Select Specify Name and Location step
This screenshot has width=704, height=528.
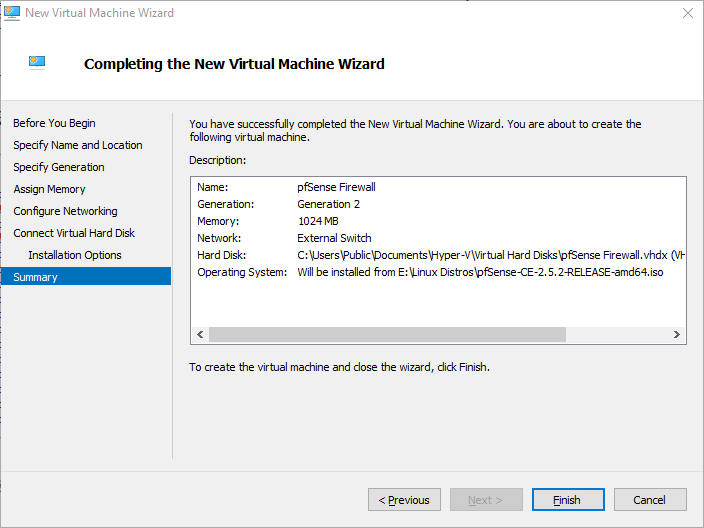click(x=77, y=145)
